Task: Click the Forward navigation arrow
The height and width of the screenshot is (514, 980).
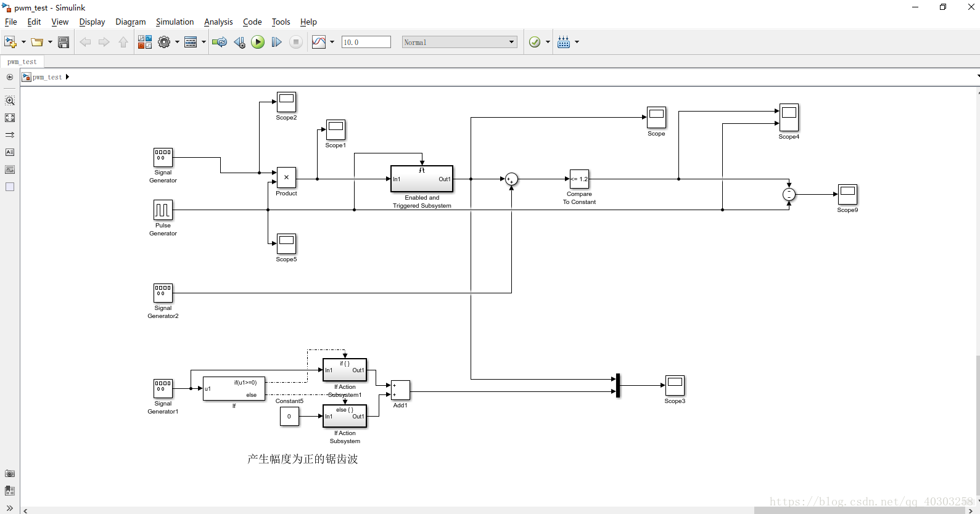Action: tap(104, 42)
